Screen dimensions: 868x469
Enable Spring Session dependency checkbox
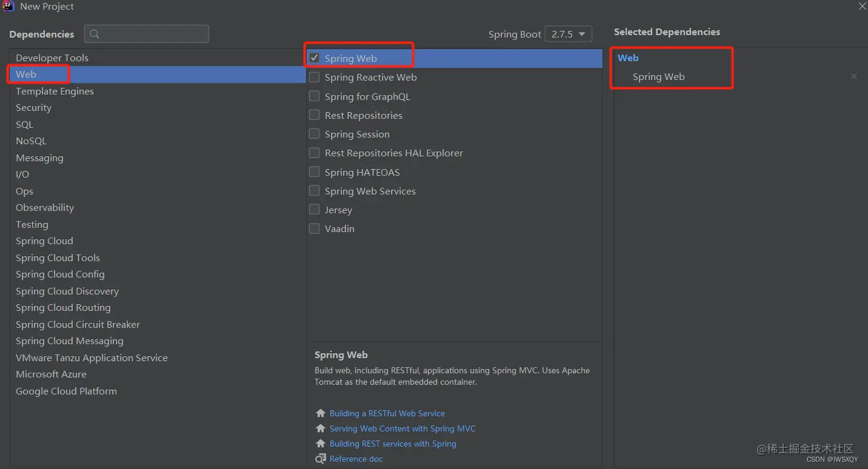314,133
